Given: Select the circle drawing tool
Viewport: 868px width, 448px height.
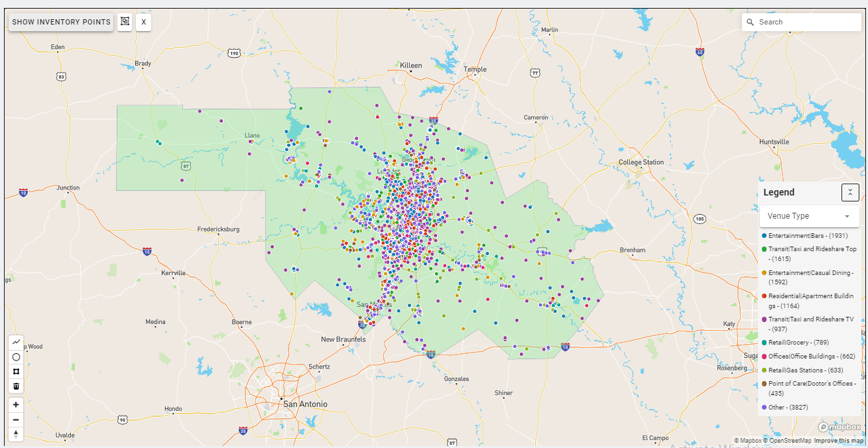Looking at the screenshot, I should (x=17, y=357).
